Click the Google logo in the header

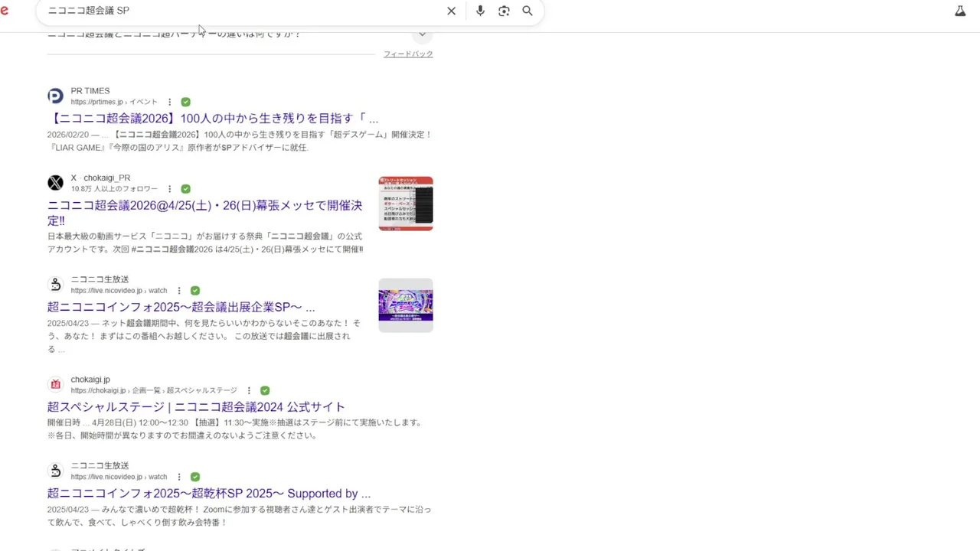point(5,11)
